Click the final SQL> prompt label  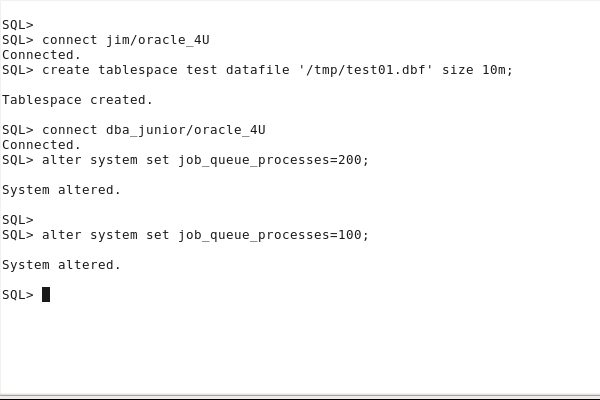pyautogui.click(x=17, y=295)
